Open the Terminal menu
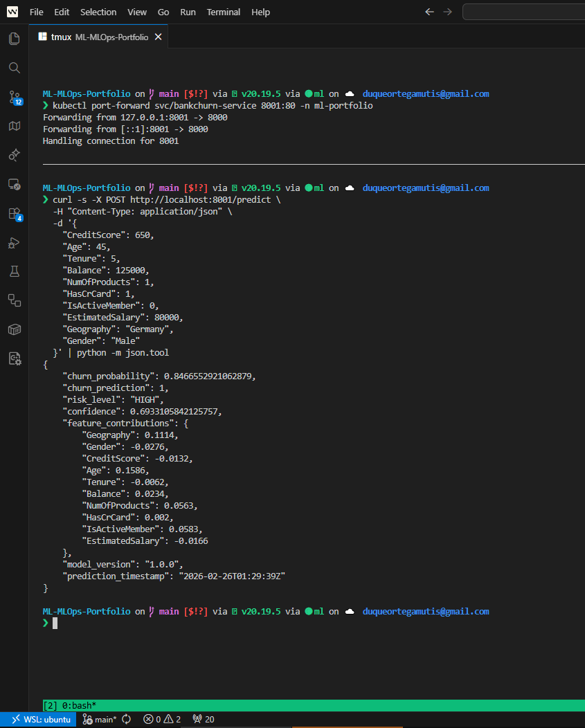 click(224, 12)
